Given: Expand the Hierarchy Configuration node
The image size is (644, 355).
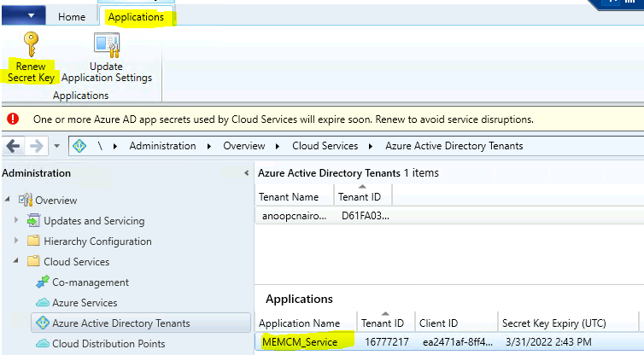Looking at the screenshot, I should [16, 241].
